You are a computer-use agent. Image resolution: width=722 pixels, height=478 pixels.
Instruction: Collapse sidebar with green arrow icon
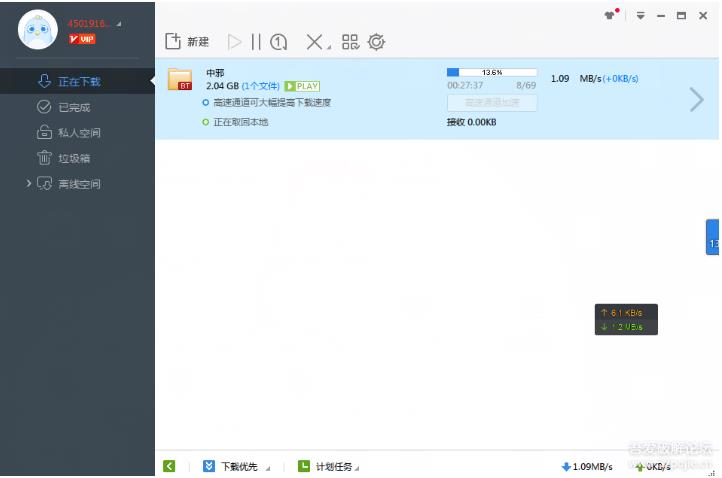click(169, 466)
